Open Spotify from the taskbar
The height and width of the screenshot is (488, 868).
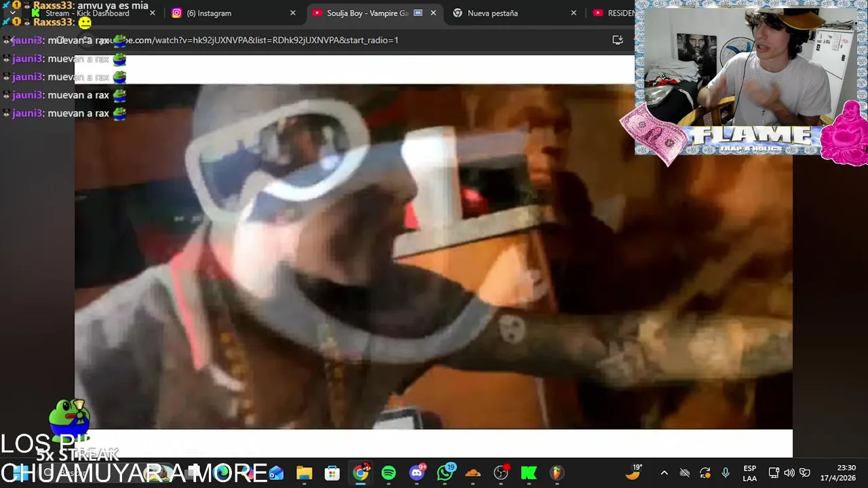coord(389,473)
